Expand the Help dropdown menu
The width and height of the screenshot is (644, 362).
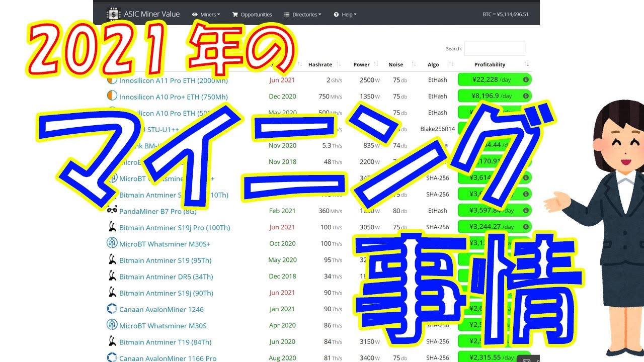(x=345, y=15)
